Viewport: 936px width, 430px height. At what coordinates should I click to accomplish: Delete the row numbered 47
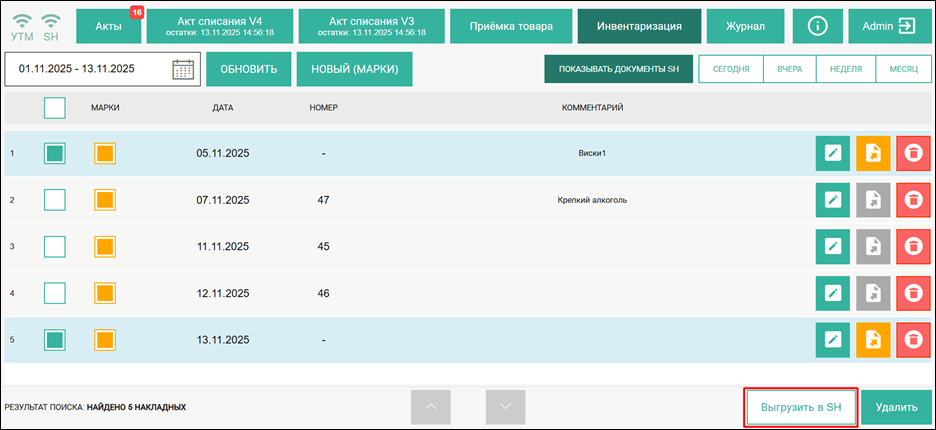pyautogui.click(x=912, y=200)
